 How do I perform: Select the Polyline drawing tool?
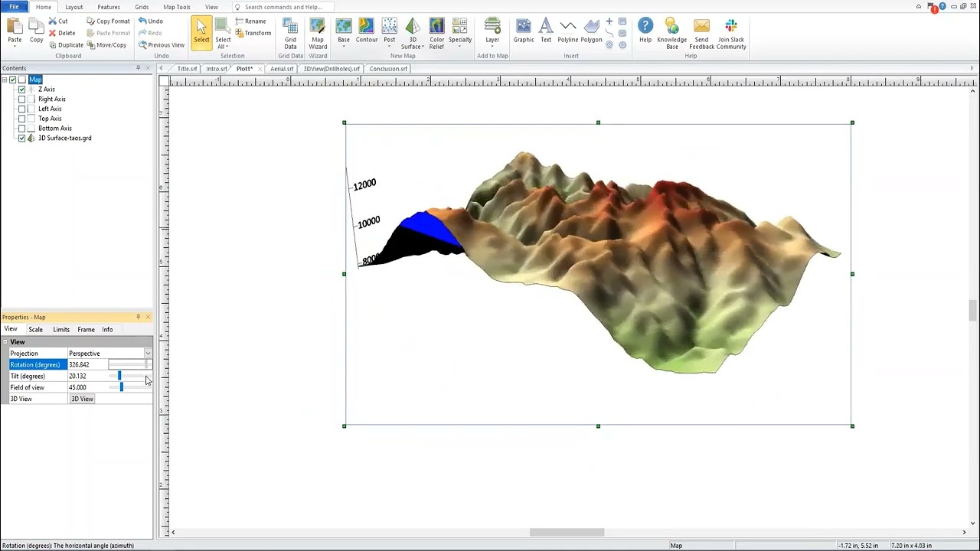coord(568,31)
